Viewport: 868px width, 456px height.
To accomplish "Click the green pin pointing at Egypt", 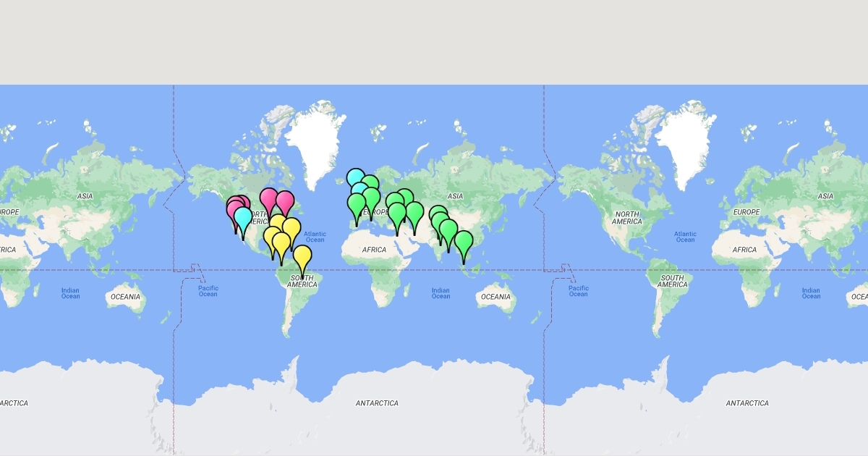I will (x=397, y=215).
